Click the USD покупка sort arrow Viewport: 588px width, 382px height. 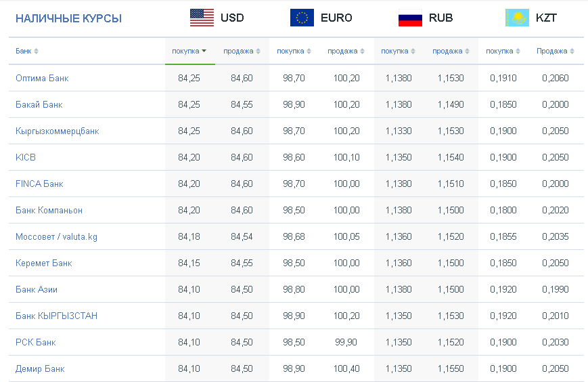pyautogui.click(x=204, y=51)
